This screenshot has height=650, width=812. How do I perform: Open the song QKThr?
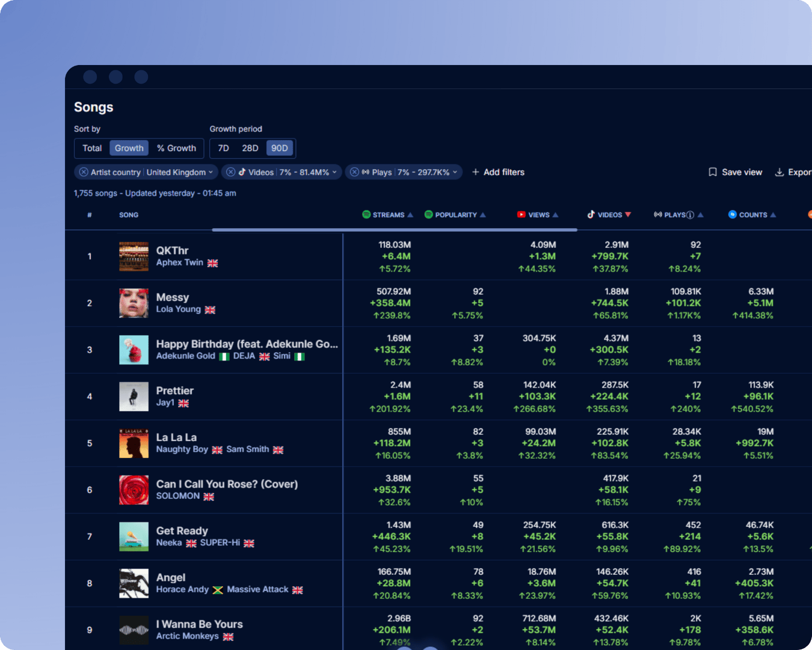[172, 250]
